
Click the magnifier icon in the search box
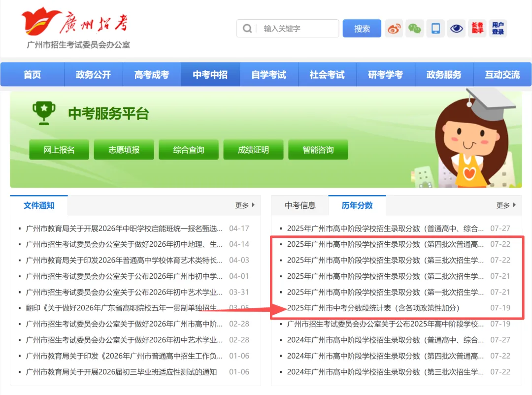(247, 29)
